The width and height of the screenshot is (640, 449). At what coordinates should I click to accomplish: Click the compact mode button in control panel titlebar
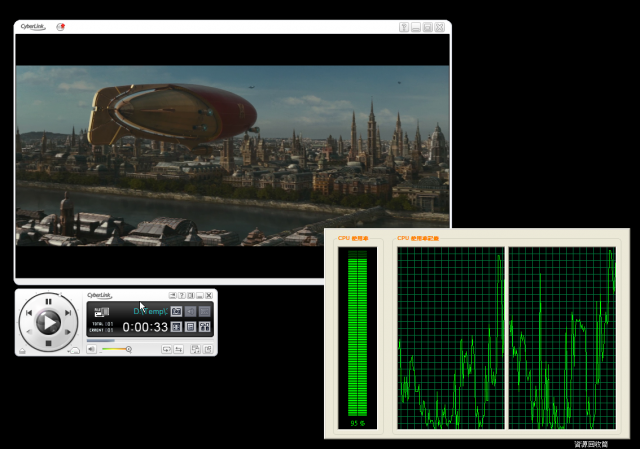coord(173,295)
